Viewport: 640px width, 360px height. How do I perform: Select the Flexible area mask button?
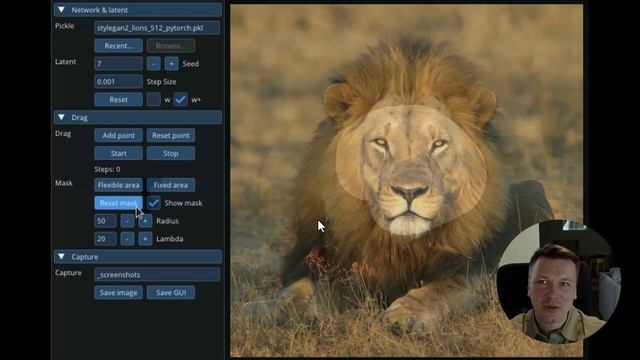(118, 185)
